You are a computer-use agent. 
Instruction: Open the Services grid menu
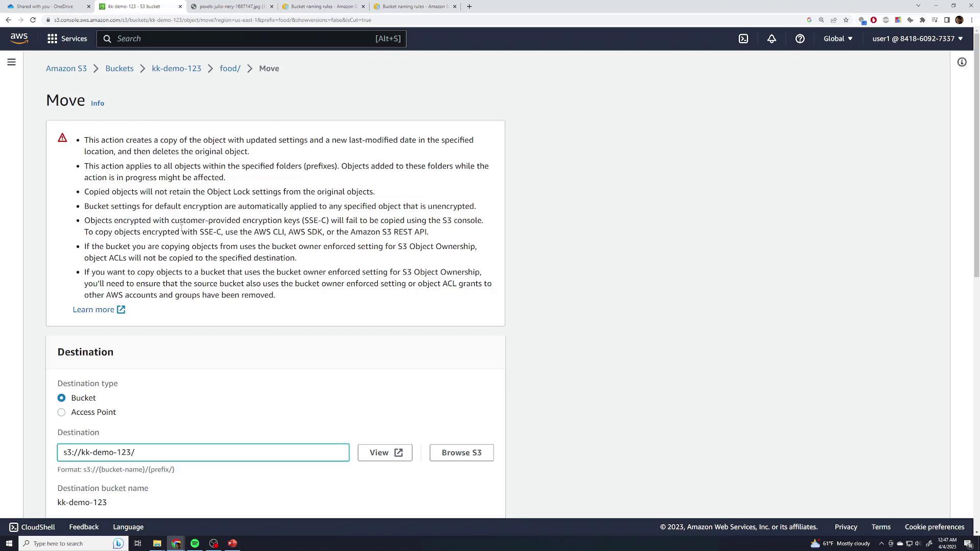tap(67, 39)
